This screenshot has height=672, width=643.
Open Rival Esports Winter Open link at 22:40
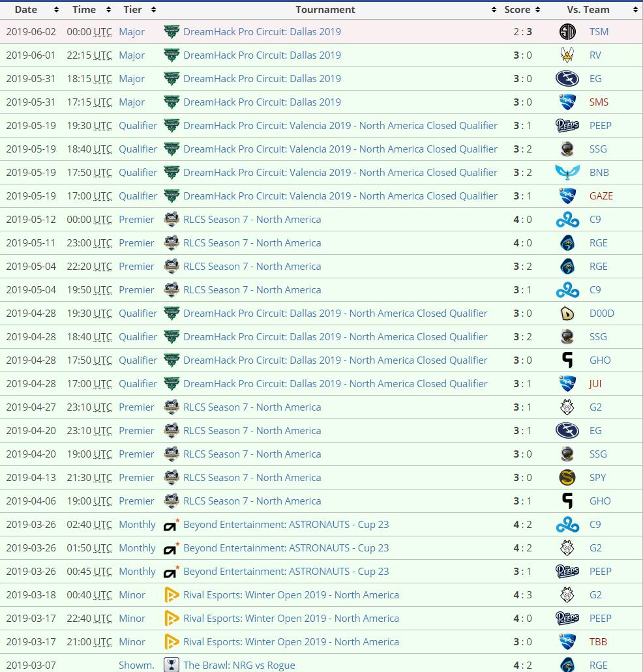tap(291, 619)
